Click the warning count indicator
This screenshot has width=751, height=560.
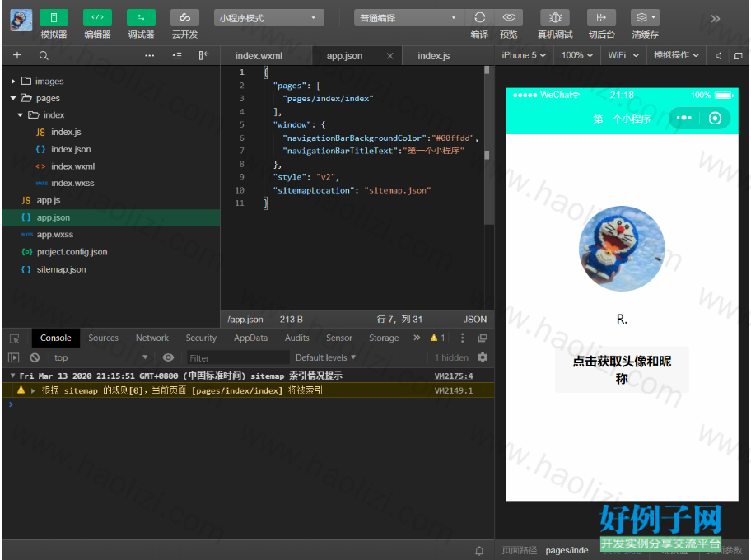[x=438, y=338]
